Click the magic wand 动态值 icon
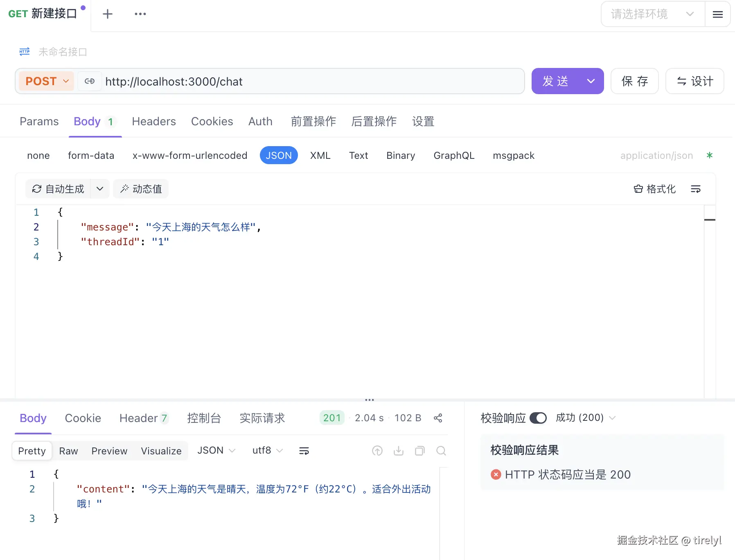The image size is (735, 560). 124,189
